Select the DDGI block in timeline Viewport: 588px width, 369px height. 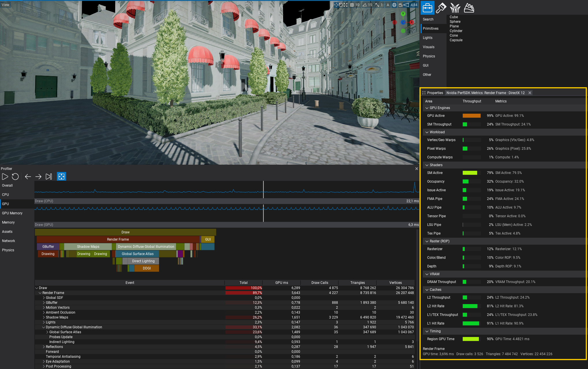pos(147,268)
